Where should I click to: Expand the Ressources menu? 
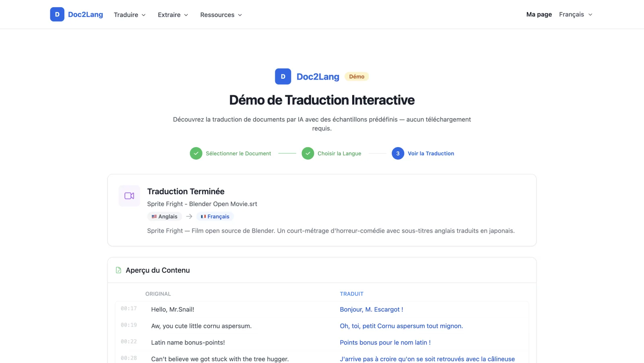(x=221, y=15)
